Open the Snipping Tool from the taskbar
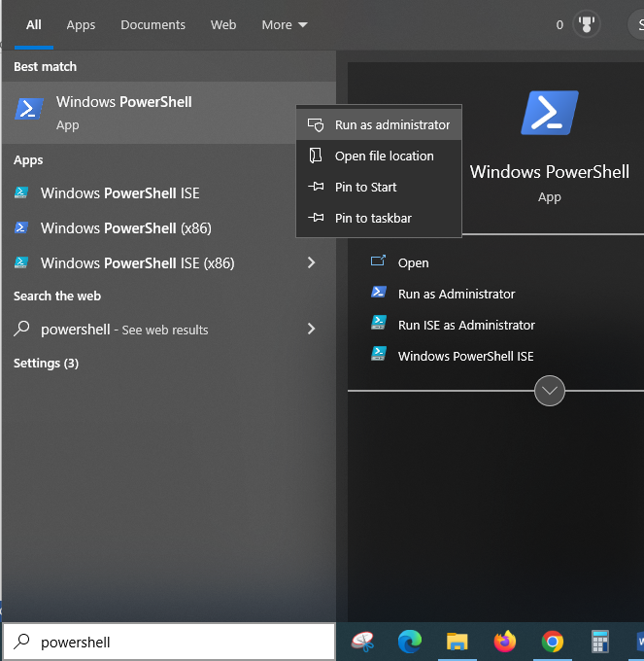The image size is (644, 661). pos(363,642)
